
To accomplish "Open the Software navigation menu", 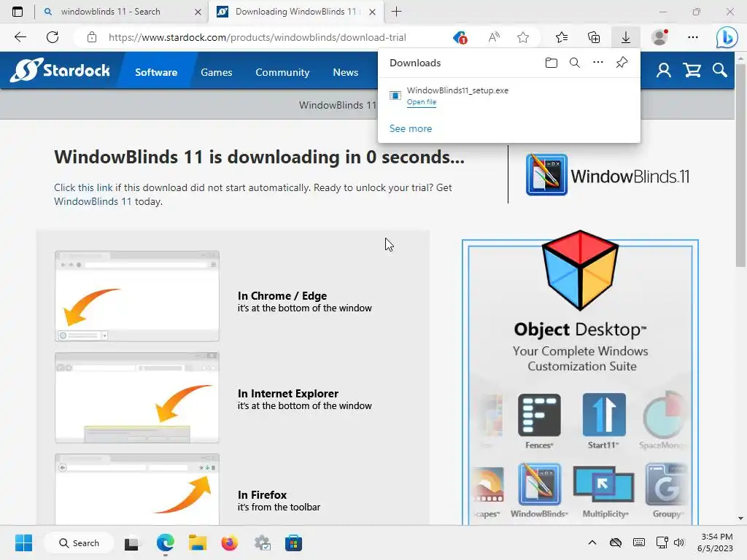I will click(x=156, y=72).
